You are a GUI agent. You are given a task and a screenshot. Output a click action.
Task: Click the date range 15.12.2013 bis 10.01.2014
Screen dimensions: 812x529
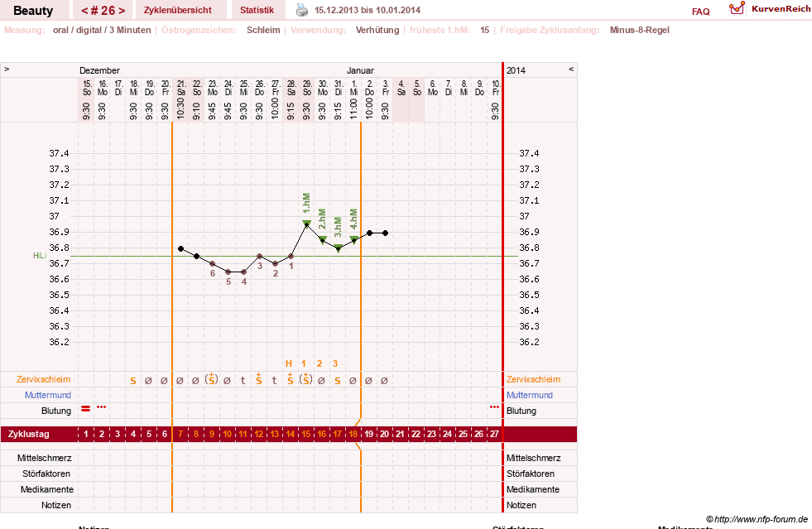click(x=368, y=10)
